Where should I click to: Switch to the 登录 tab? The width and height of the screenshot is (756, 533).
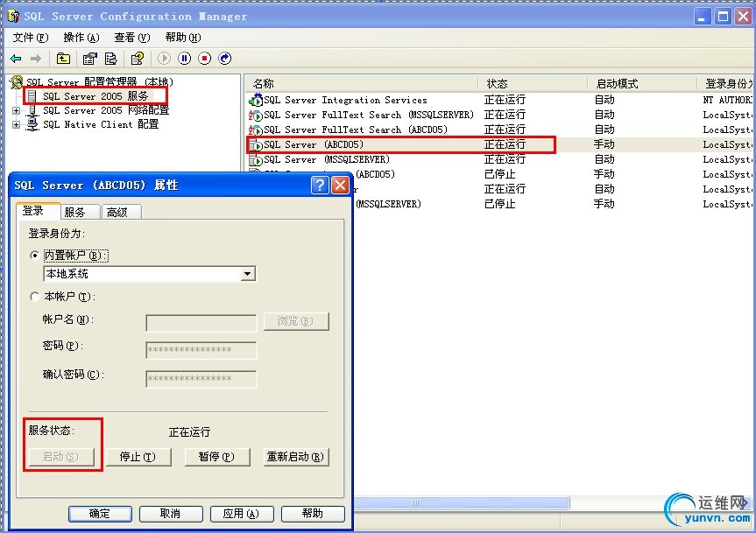coord(38,210)
